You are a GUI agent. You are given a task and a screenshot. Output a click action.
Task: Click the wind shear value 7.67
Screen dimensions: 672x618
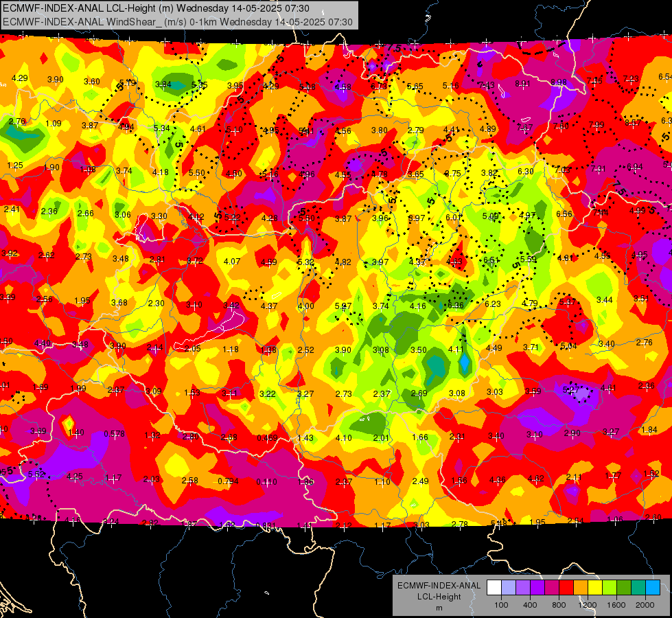coord(524,127)
